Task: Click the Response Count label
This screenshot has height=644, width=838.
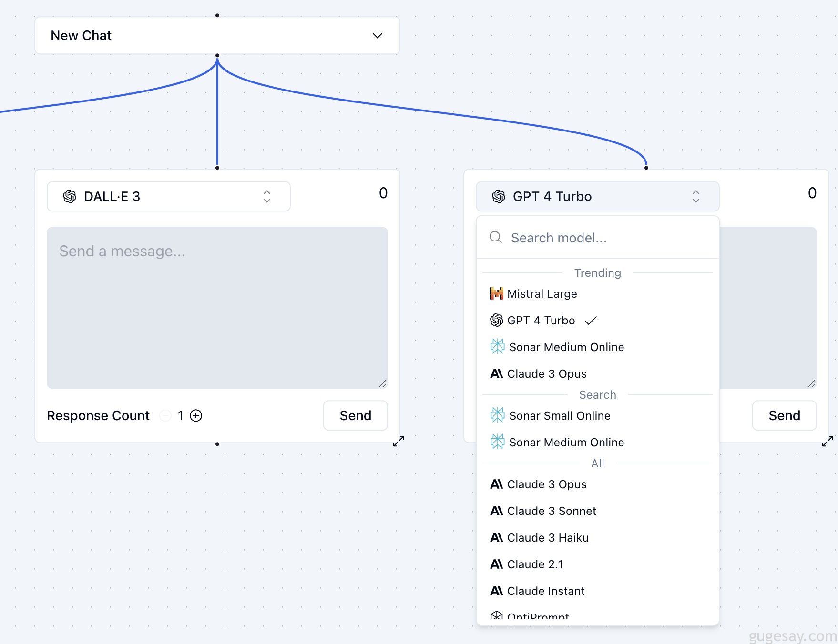Action: click(98, 416)
